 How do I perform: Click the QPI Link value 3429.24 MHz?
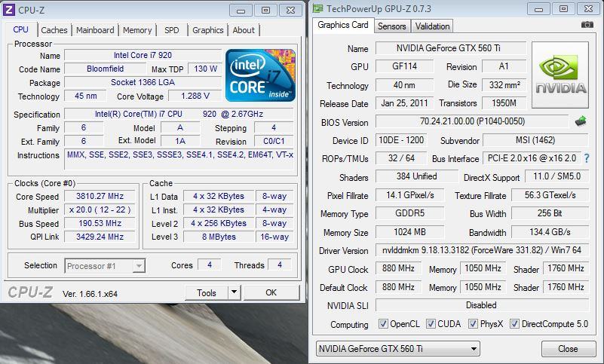(x=100, y=237)
